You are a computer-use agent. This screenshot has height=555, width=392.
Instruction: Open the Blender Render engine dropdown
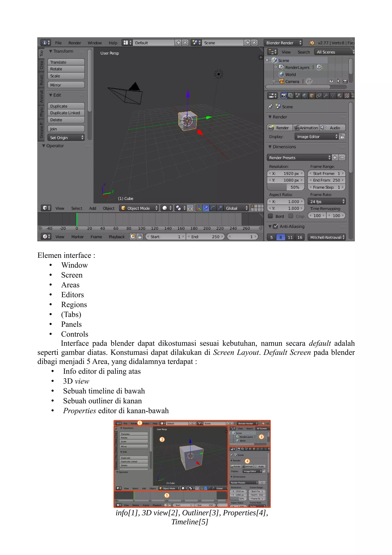pyautogui.click(x=283, y=43)
